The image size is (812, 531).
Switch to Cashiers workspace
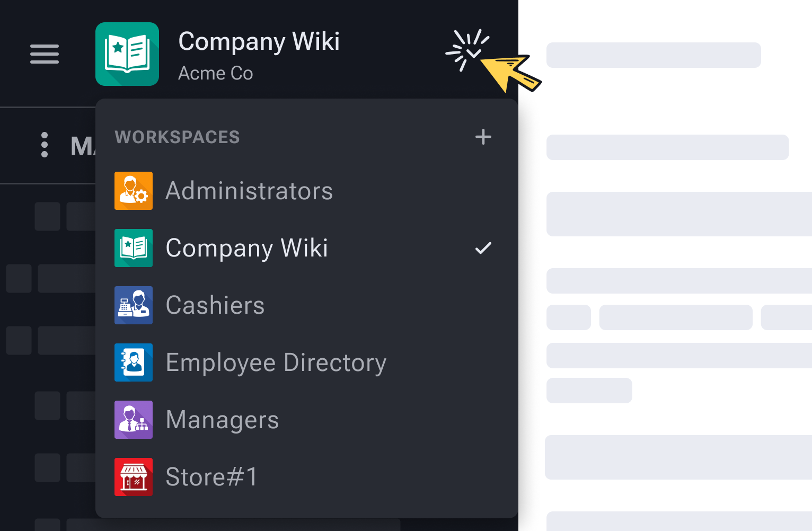click(215, 305)
